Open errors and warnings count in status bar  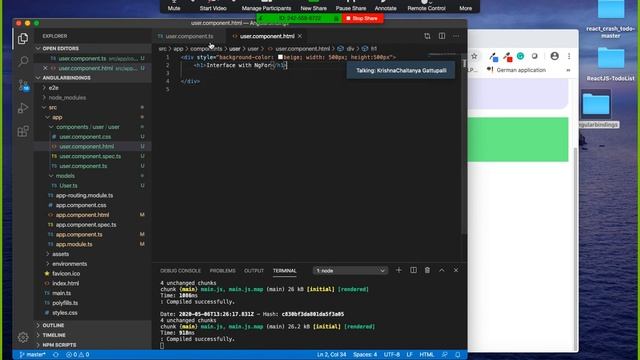coord(78,355)
